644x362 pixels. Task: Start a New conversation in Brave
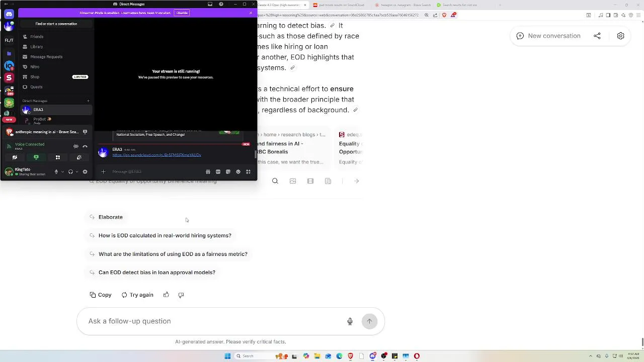(x=548, y=36)
